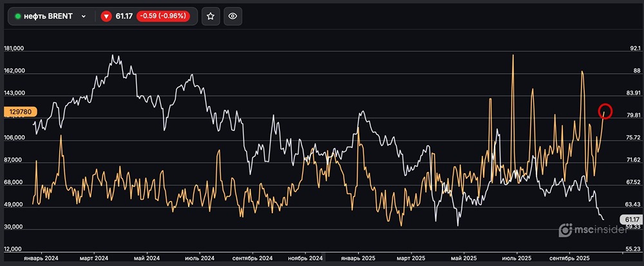644x266 pixels.
Task: Click the 87,000 left-axis value
Action: [14, 160]
